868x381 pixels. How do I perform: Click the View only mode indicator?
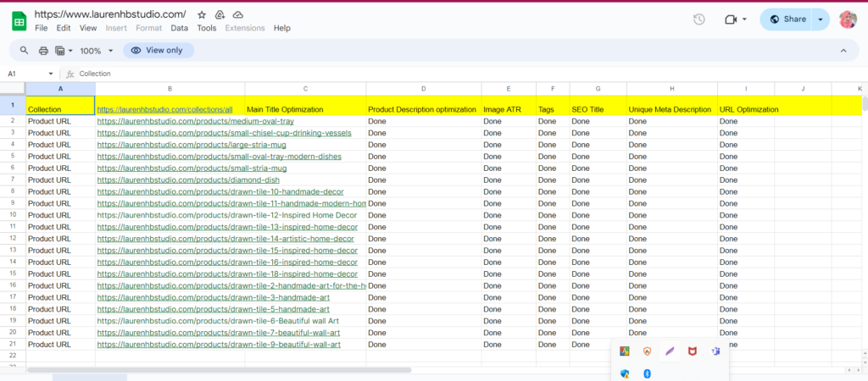point(158,51)
